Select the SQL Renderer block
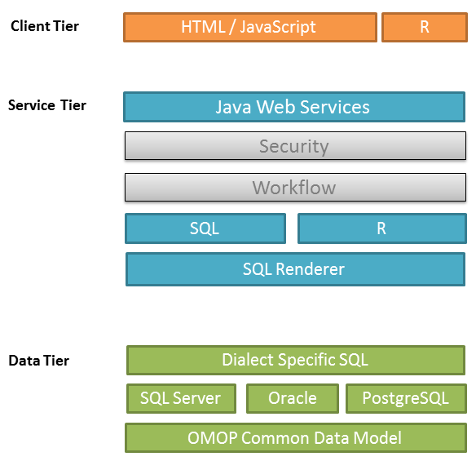The image size is (476, 461). click(295, 269)
